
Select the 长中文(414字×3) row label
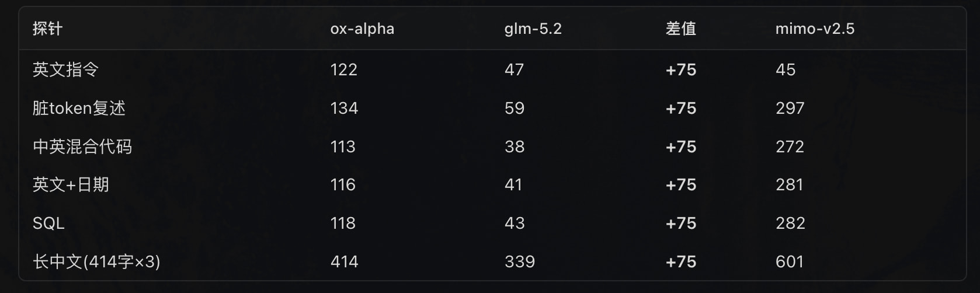tap(96, 261)
